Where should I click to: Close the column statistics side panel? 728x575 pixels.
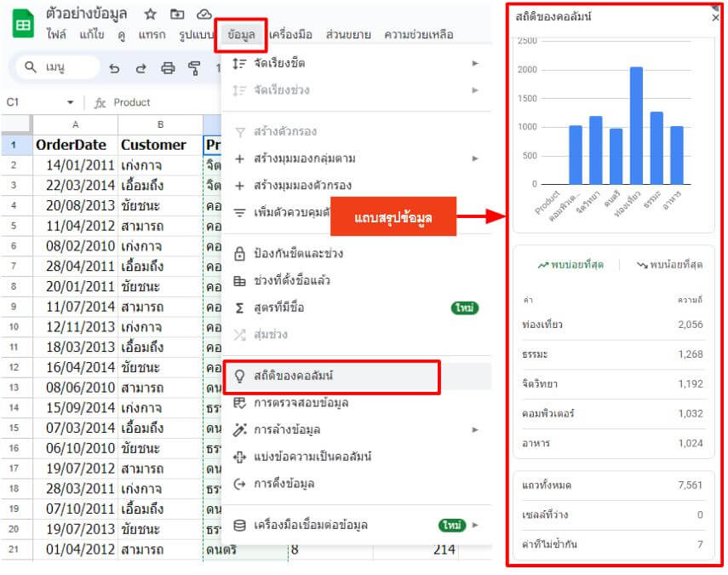(x=715, y=18)
